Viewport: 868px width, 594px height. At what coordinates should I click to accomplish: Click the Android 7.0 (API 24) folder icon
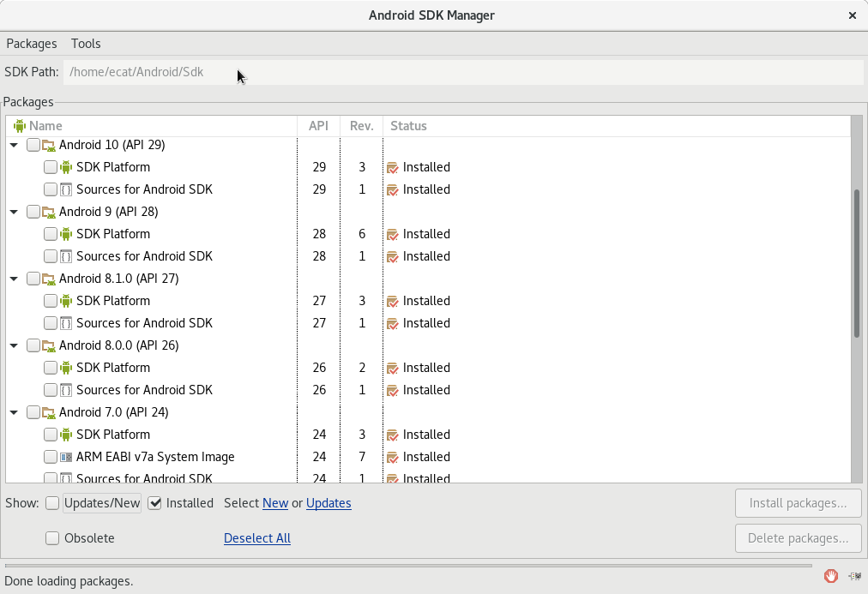(49, 413)
